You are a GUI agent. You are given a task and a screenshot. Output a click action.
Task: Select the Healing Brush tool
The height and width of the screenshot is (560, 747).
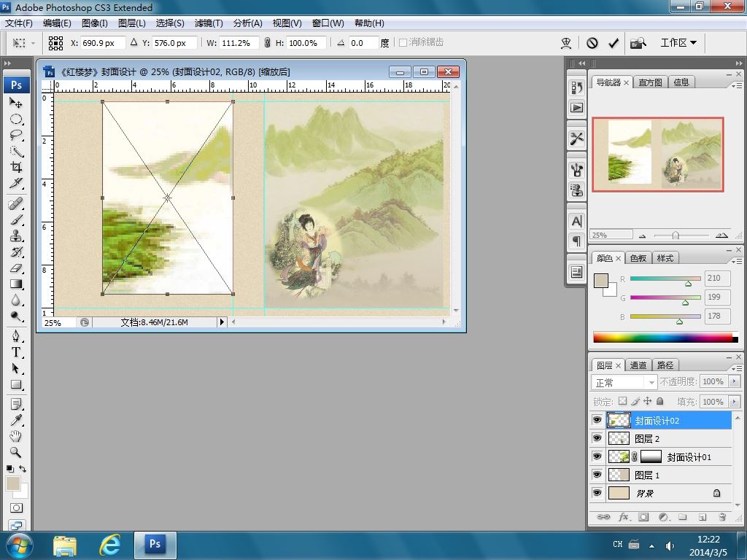pos(16,204)
